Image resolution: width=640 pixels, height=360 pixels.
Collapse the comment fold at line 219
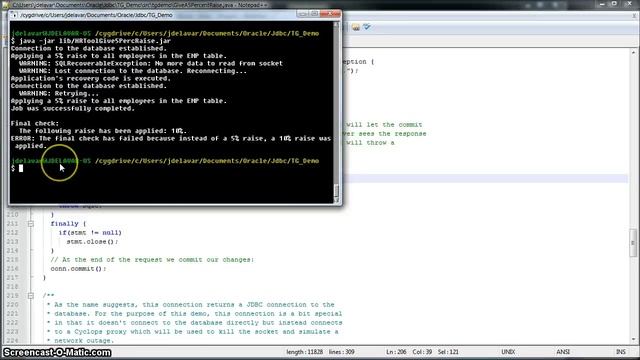[x=31, y=296]
